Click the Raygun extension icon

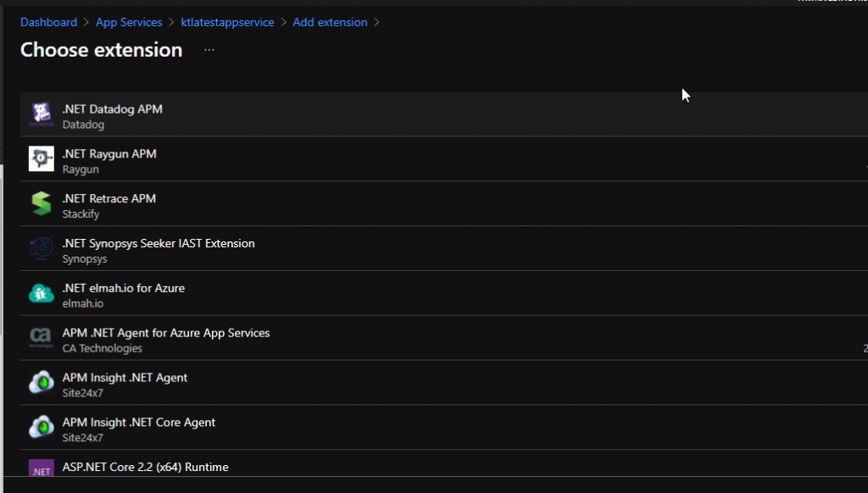pyautogui.click(x=42, y=158)
